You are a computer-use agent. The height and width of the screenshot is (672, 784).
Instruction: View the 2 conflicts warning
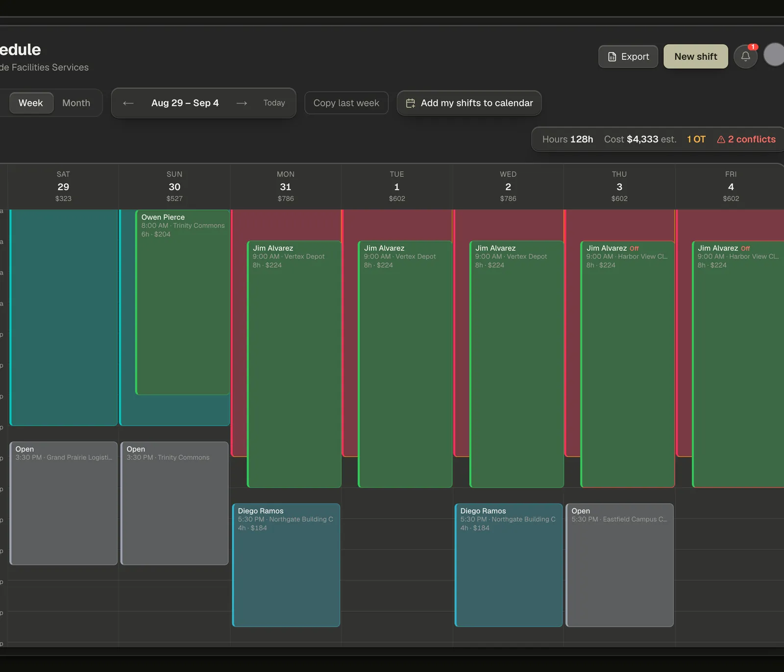pyautogui.click(x=746, y=139)
